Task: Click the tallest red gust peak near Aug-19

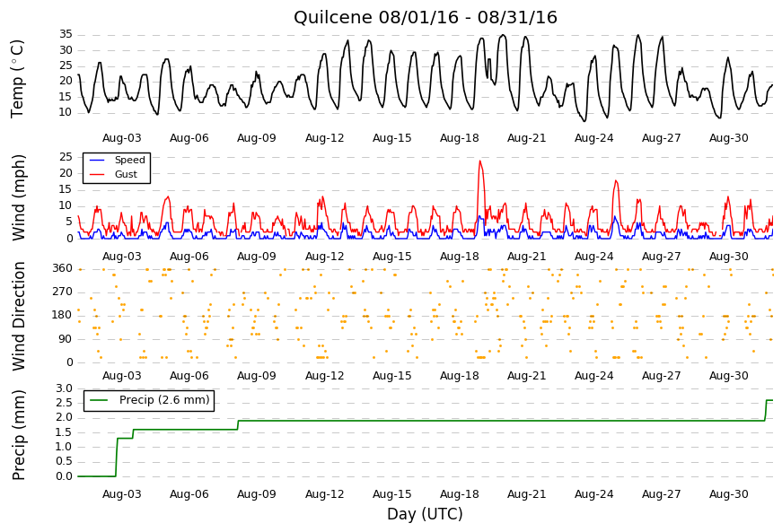Action: coord(480,161)
